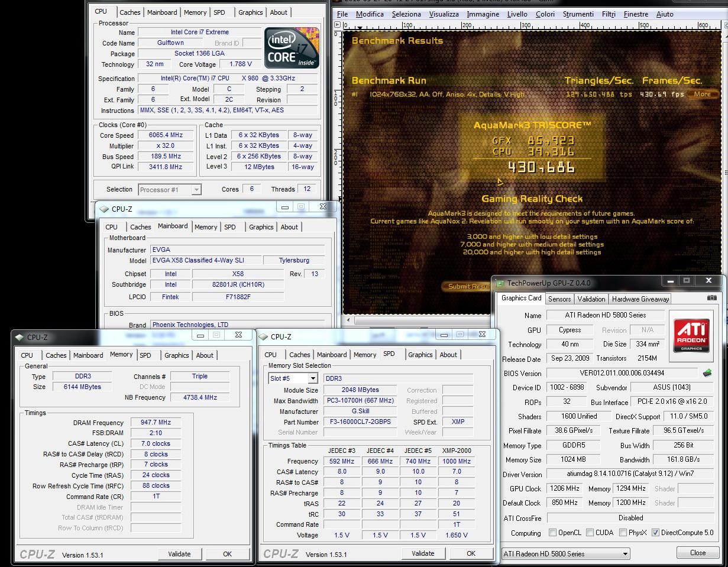728x567 pixels.
Task: Open the Hardware Giveaway tab in GPU-Z
Action: (640, 299)
